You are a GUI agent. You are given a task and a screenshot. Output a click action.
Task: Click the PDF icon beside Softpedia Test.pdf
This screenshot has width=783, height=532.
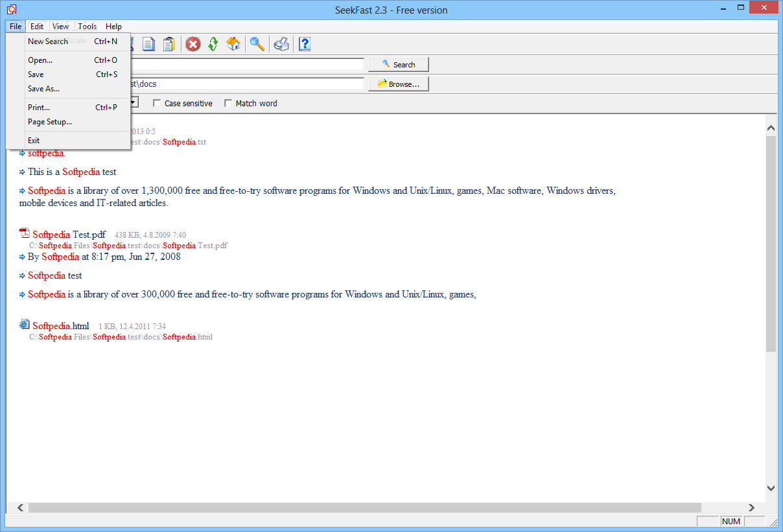[25, 234]
